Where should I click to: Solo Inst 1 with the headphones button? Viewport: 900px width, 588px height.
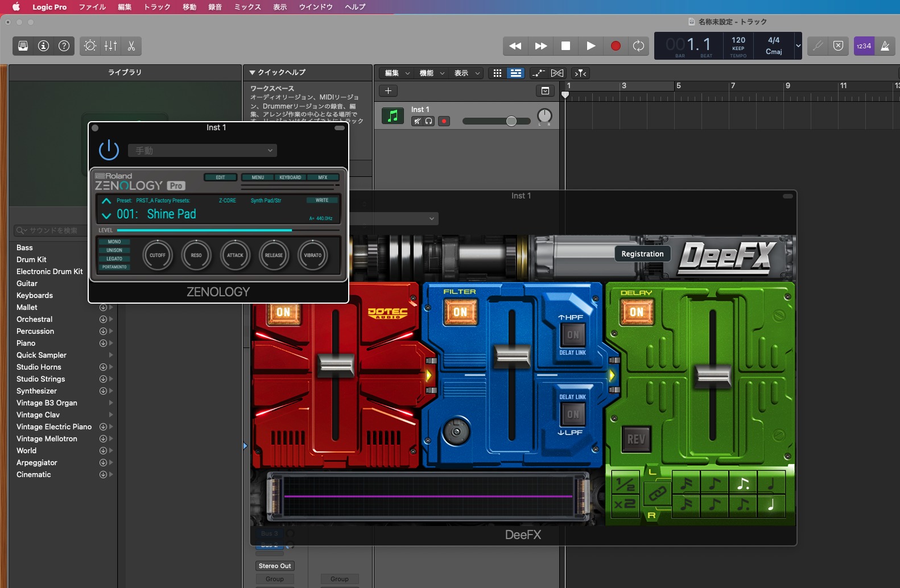tap(429, 121)
